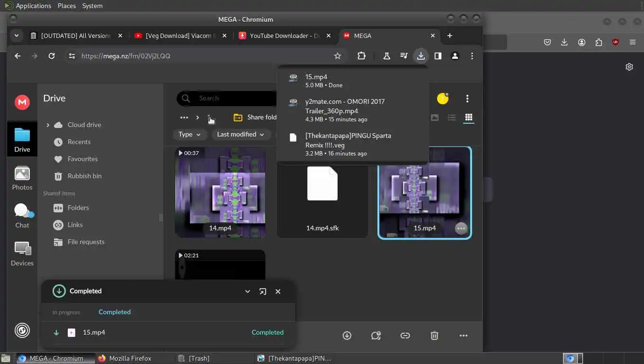Open the Type filter dropdown
Image resolution: width=644 pixels, height=364 pixels.
coord(189,135)
